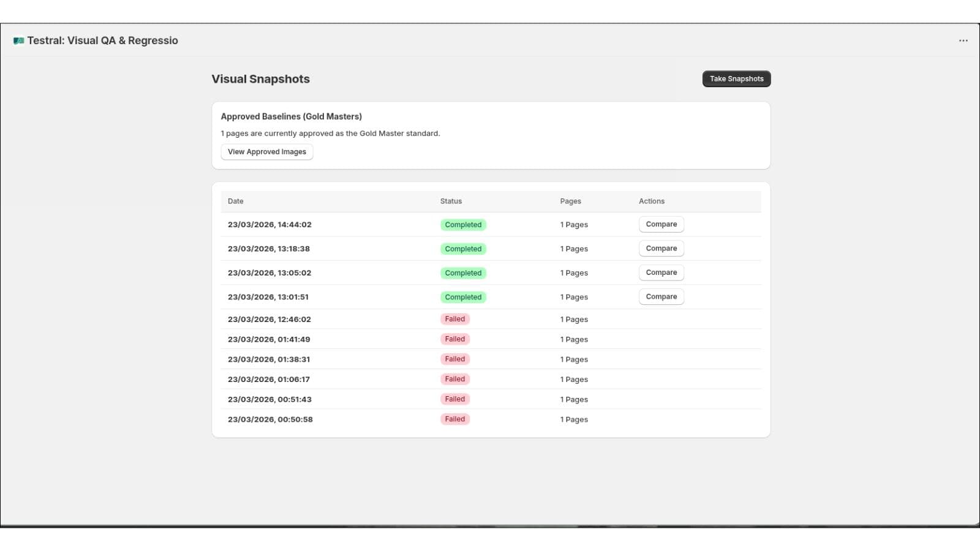Click the Failed badge for 01:41:49
The height and width of the screenshot is (551, 980).
pyautogui.click(x=455, y=339)
